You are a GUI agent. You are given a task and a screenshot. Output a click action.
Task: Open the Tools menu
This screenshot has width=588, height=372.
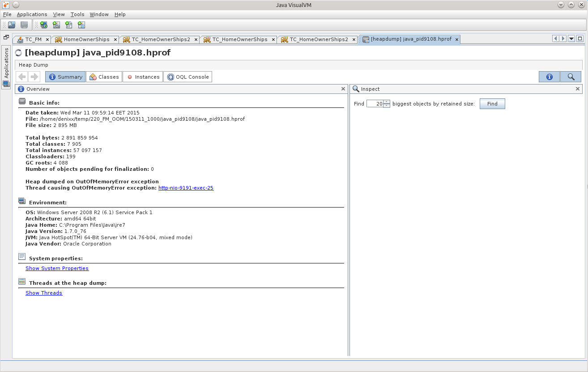77,14
